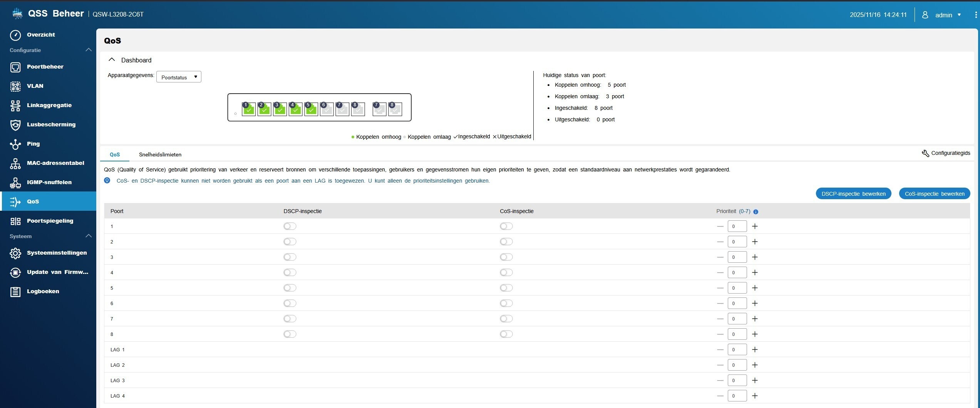Open the Ping tool
Viewport: 980px width, 408px height.
(34, 144)
